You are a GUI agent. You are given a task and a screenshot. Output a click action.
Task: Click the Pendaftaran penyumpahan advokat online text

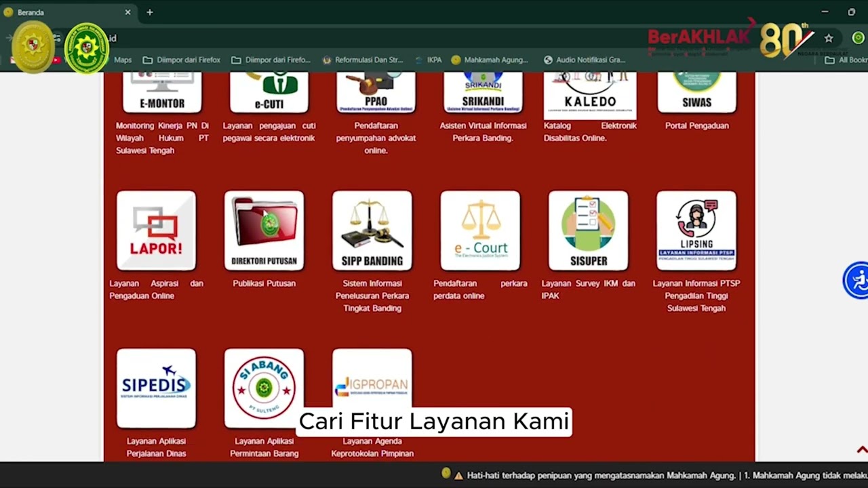click(376, 138)
